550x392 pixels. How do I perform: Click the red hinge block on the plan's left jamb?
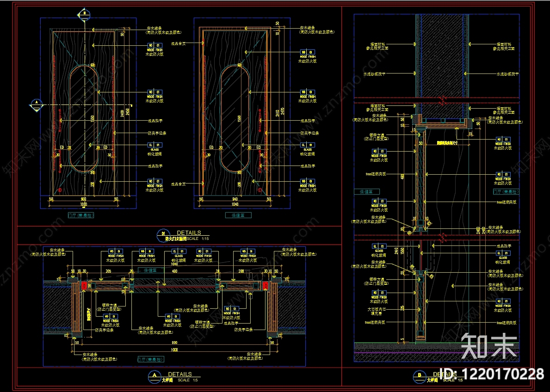84,285
